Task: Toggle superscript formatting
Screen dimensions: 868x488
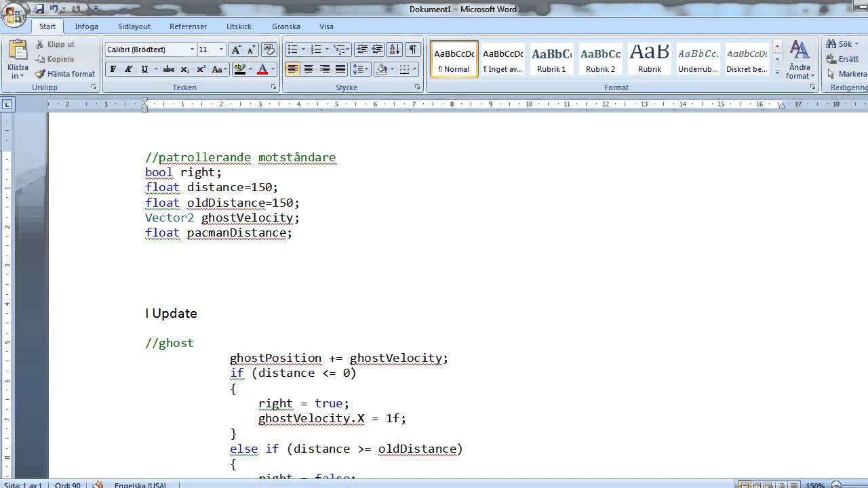Action: (201, 69)
